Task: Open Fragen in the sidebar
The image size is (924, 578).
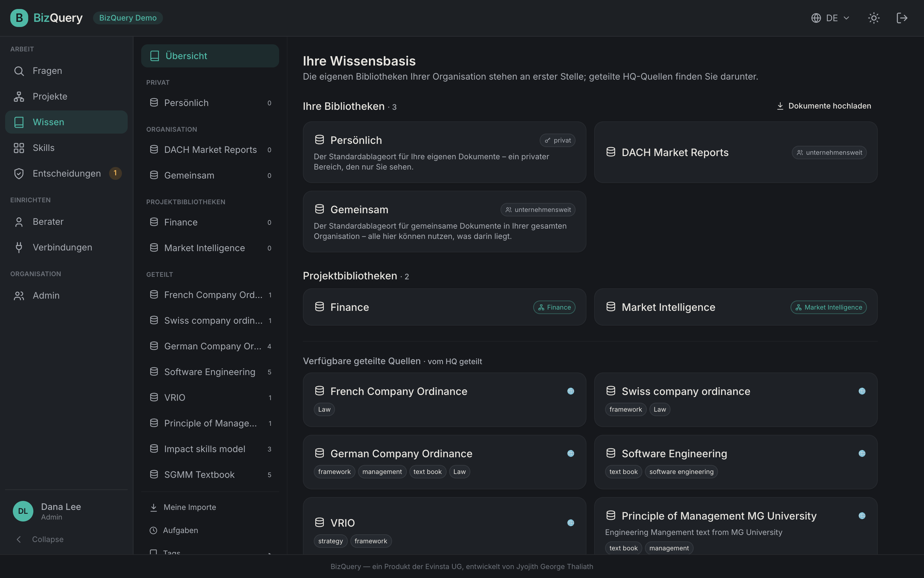Action: click(x=66, y=71)
